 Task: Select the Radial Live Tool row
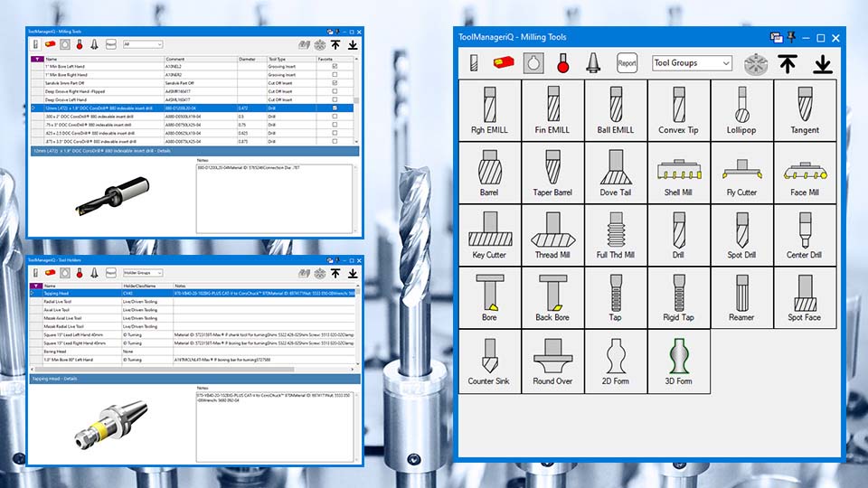tap(193, 302)
